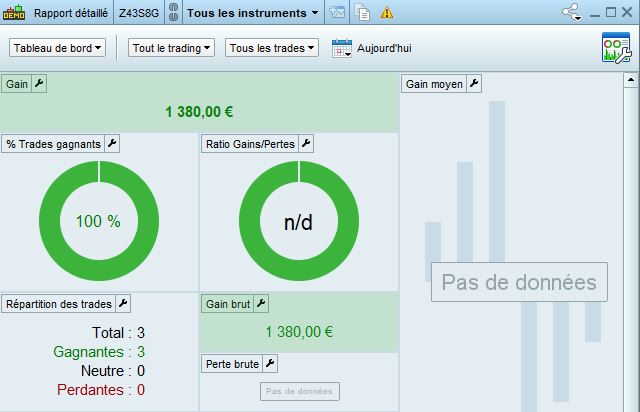Screen dimensions: 640x412
Task: Click the Gain brut widget label
Action: coord(227,304)
